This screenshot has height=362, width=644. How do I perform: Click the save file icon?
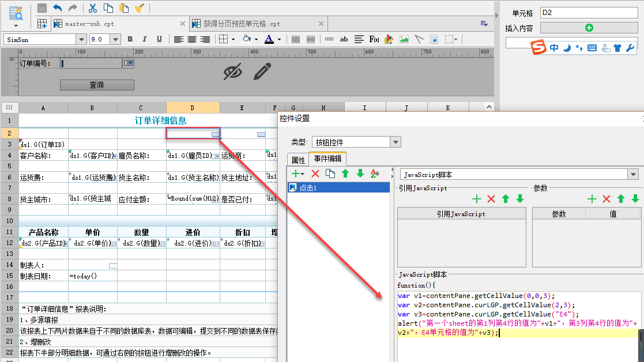pos(42,8)
